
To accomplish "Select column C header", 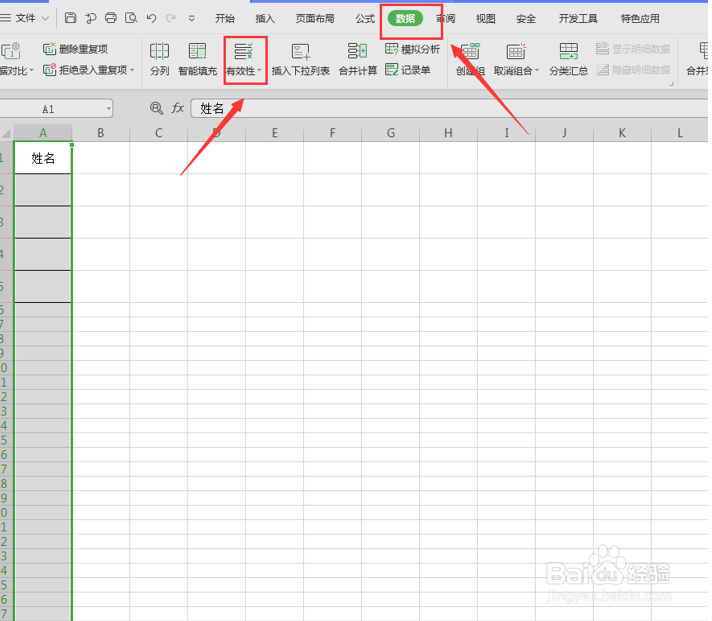I will [x=158, y=133].
